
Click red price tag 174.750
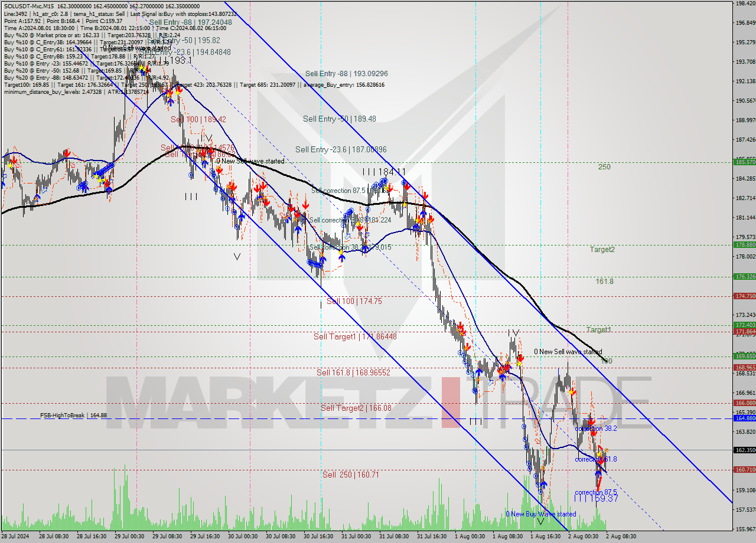click(x=744, y=296)
